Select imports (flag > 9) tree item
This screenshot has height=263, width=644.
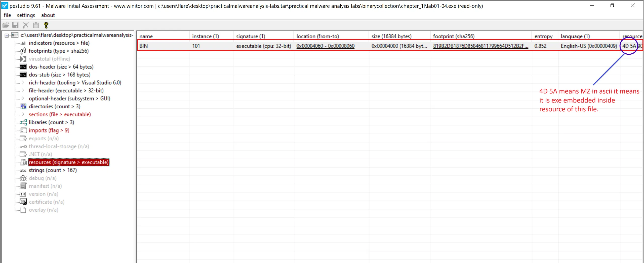(49, 130)
